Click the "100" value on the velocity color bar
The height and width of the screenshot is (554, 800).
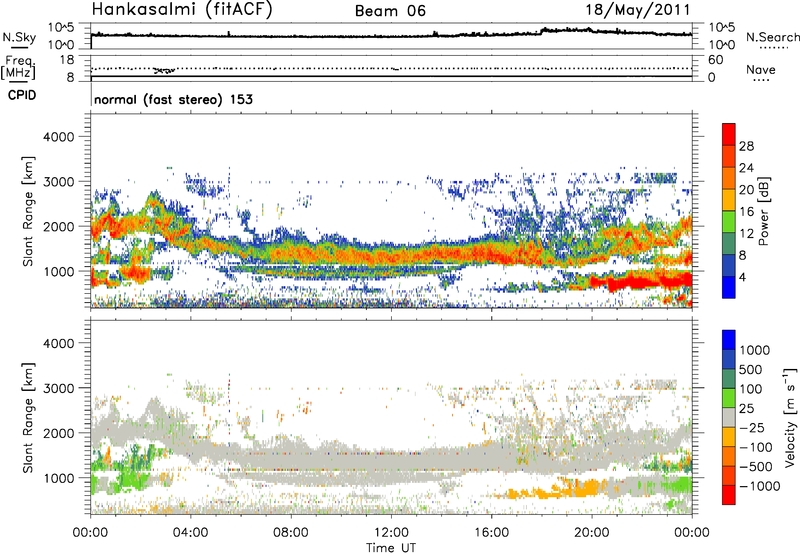pos(751,389)
